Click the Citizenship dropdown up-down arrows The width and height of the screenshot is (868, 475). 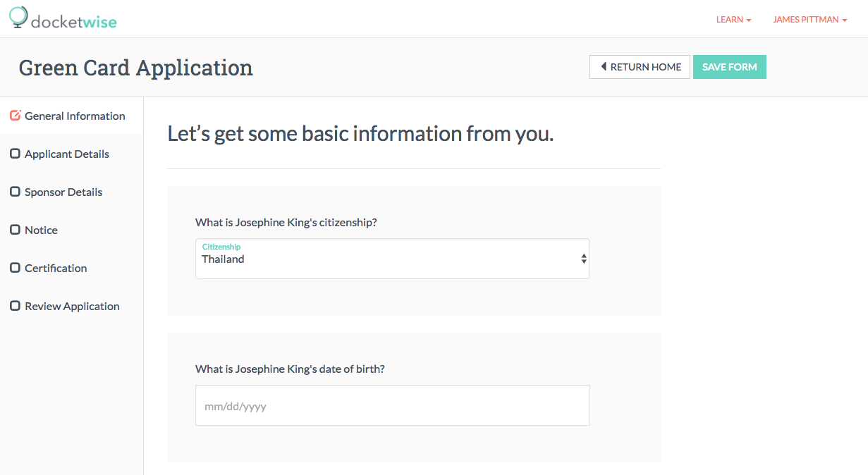pyautogui.click(x=584, y=259)
